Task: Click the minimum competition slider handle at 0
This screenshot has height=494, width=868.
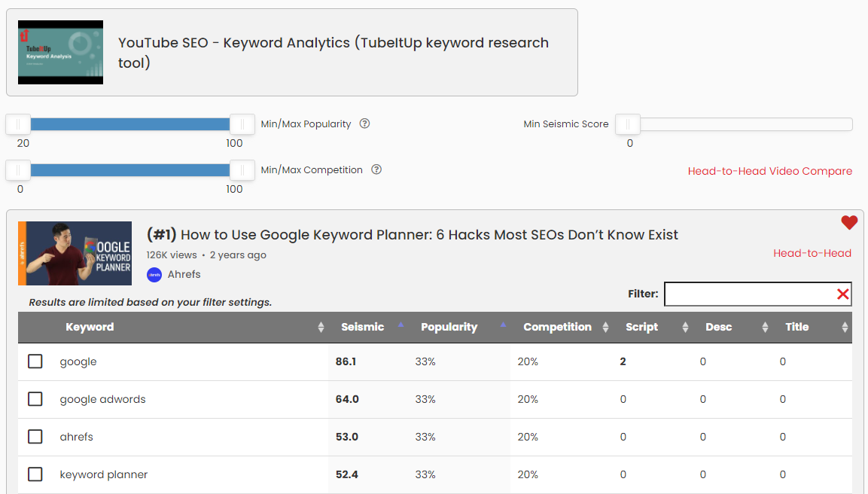Action: [18, 170]
